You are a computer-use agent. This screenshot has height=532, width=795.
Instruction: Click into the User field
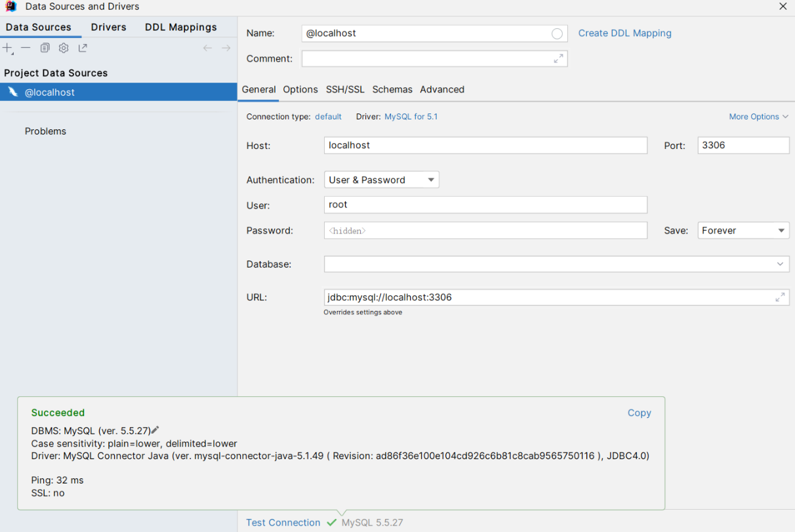485,205
